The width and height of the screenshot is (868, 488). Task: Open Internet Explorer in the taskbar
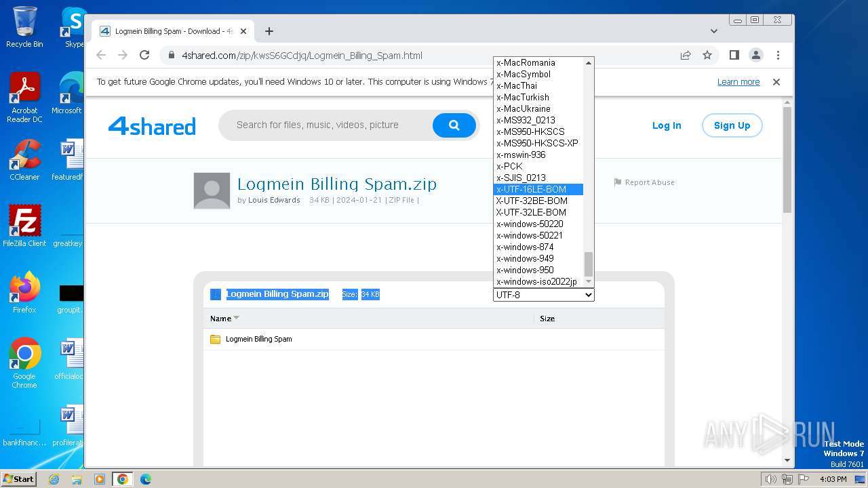54,479
